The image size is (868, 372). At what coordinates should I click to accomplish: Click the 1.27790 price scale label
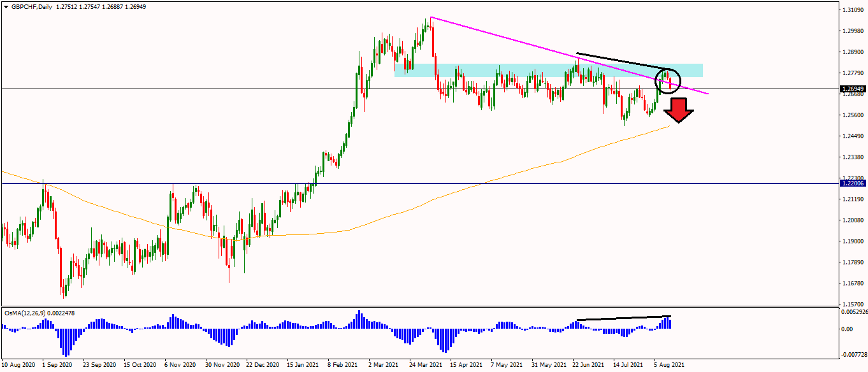(x=853, y=73)
